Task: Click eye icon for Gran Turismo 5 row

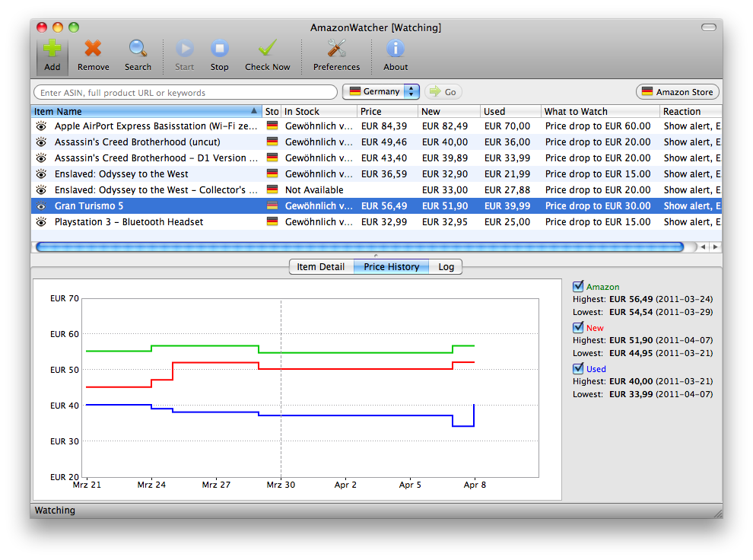Action: pyautogui.click(x=41, y=206)
